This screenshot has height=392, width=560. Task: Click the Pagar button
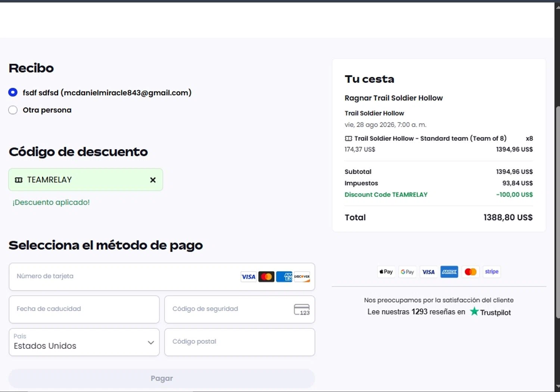[x=162, y=379]
